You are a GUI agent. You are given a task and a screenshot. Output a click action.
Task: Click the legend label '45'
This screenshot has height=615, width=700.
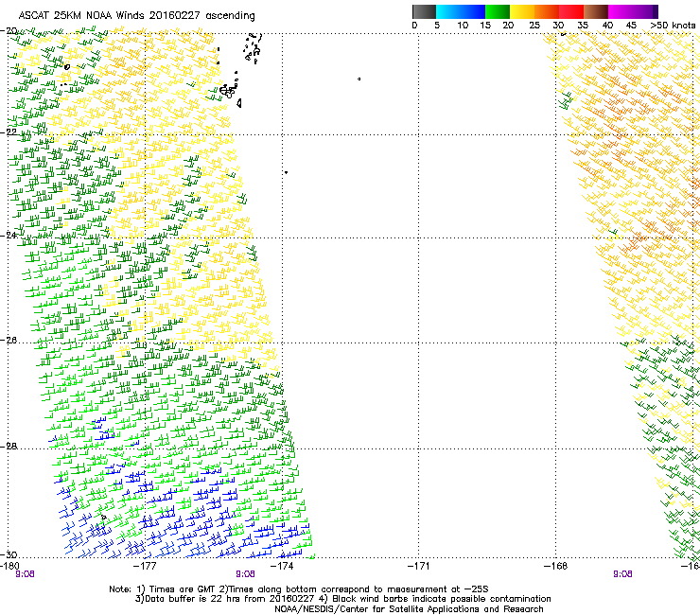pos(631,26)
